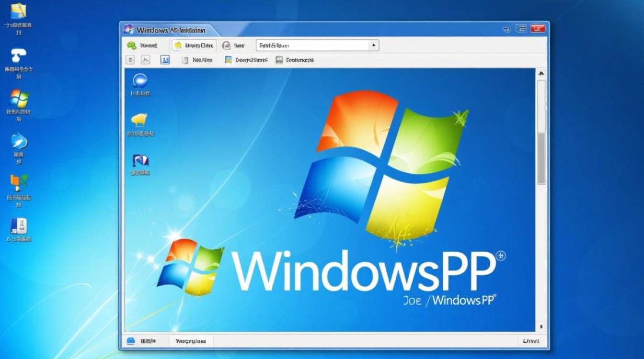
Task: Click the green icon at the toolbar's left end
Action: point(131,45)
